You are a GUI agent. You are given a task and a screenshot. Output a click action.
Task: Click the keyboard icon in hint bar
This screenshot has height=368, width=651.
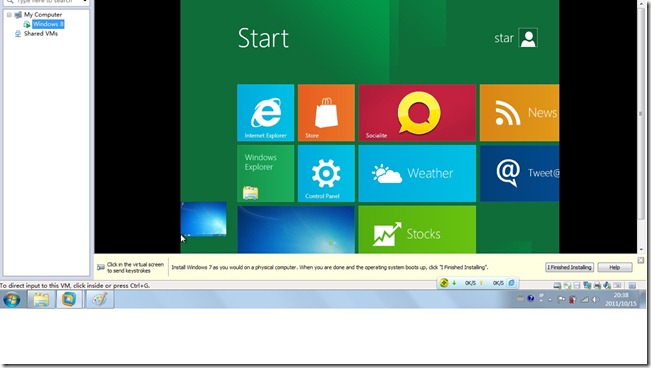[x=100, y=267]
